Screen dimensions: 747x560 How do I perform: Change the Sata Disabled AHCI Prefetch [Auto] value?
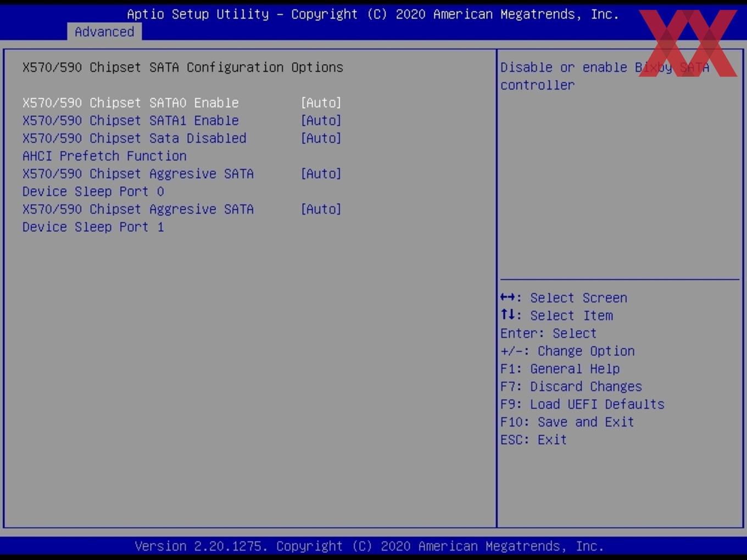click(x=321, y=138)
